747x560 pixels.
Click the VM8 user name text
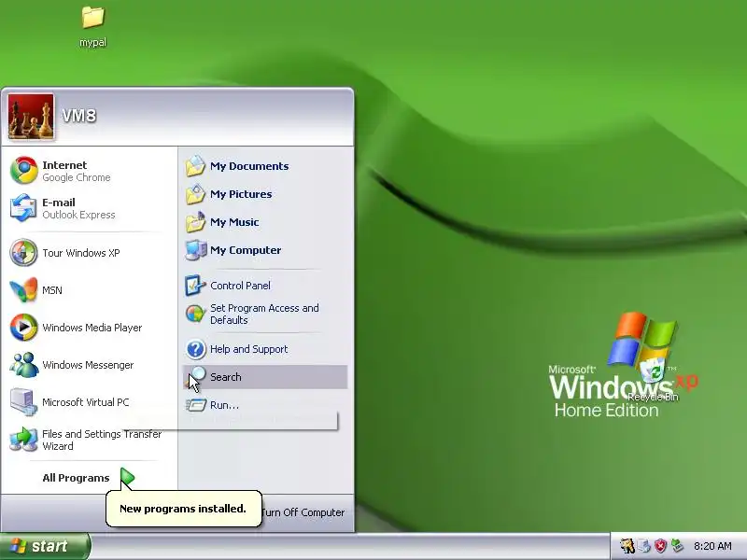point(79,115)
